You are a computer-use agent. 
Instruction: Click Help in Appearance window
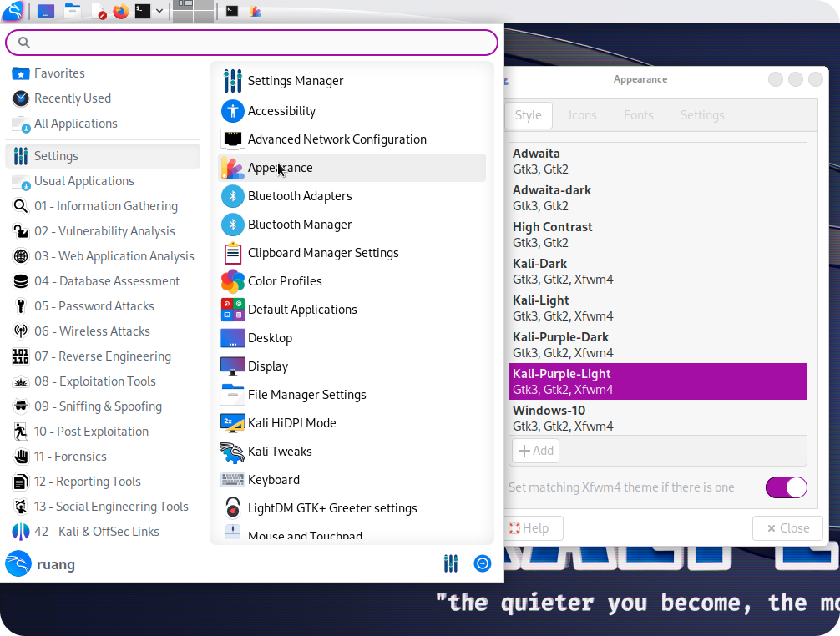click(x=534, y=528)
